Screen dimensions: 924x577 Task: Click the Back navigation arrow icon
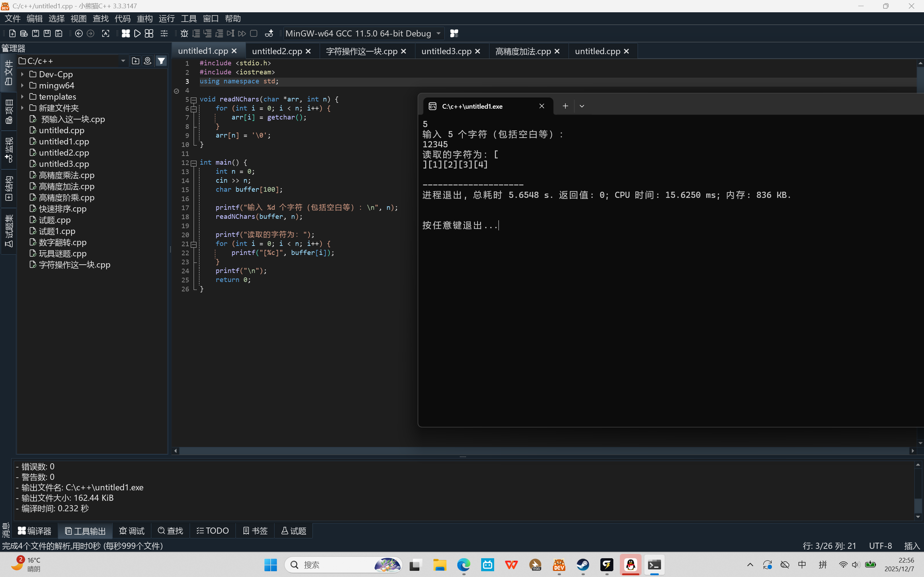(79, 34)
